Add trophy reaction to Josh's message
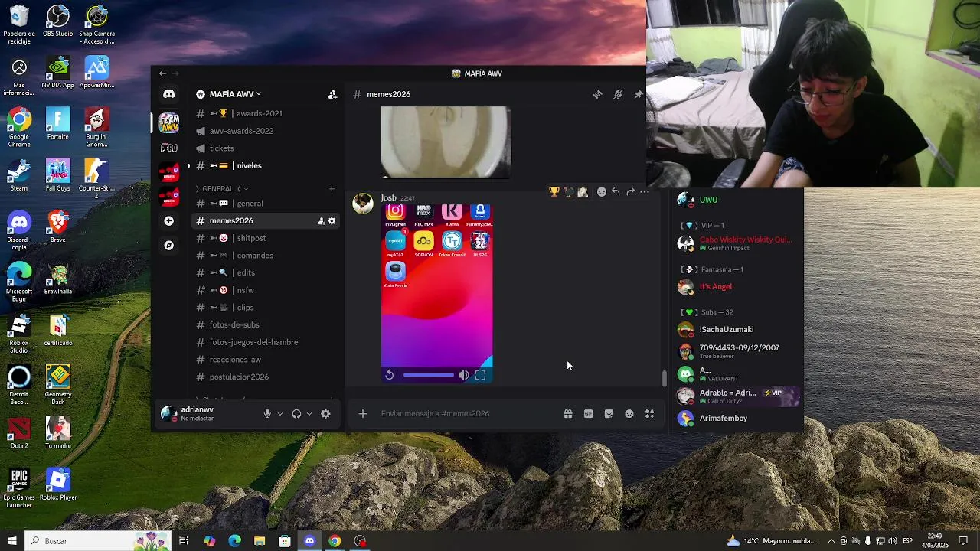The height and width of the screenshot is (551, 980). [554, 192]
